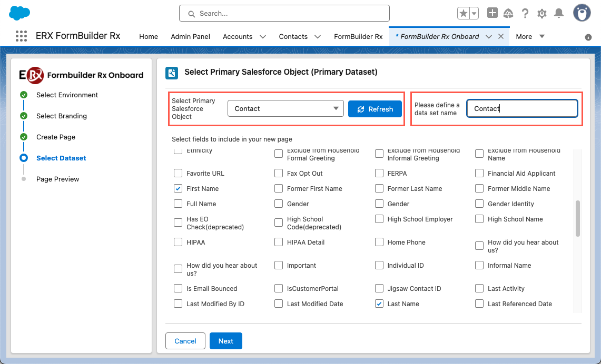Click the data set name field
601x364 pixels.
[522, 109]
